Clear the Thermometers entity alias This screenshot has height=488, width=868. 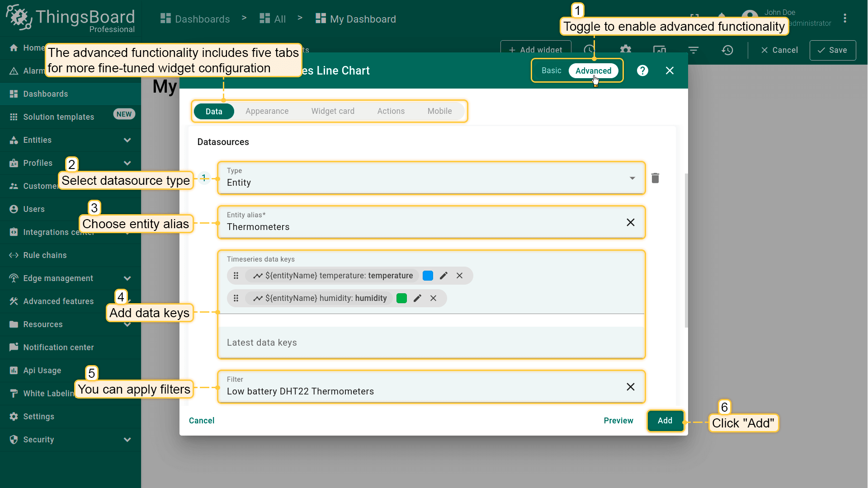click(x=630, y=222)
